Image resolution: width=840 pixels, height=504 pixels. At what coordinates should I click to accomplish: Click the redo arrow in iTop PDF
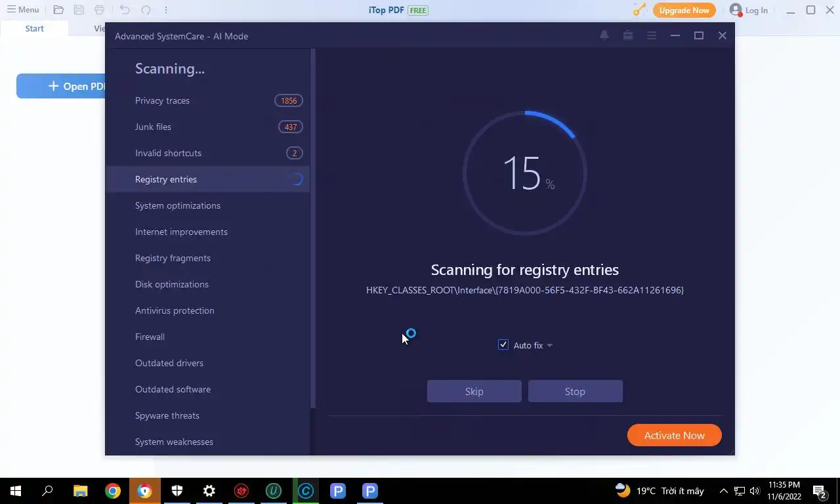click(x=146, y=10)
